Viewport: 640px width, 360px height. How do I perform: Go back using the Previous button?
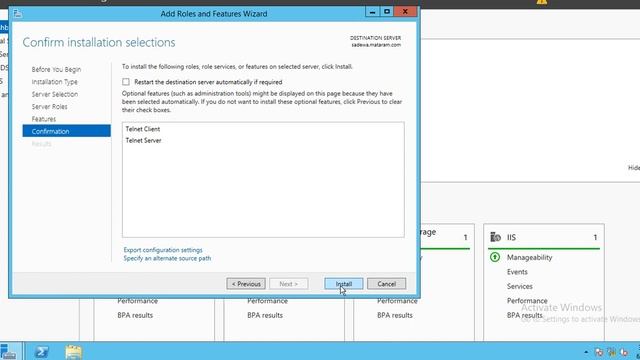[246, 284]
